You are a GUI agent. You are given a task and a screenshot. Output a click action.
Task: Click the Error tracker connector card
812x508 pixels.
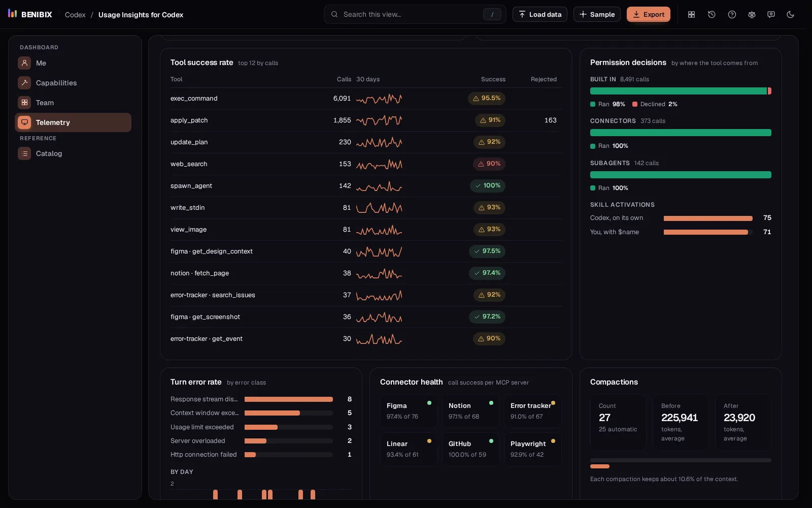(x=533, y=411)
